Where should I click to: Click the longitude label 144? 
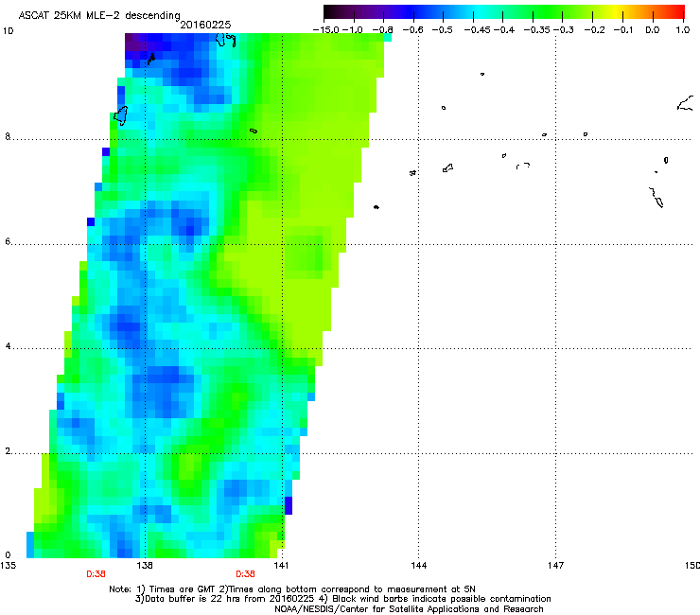(419, 566)
